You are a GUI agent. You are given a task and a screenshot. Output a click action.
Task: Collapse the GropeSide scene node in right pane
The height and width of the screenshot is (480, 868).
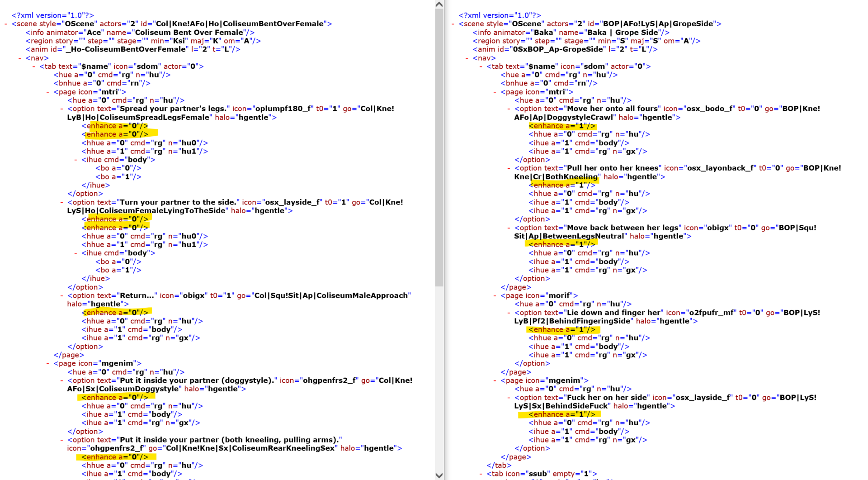click(453, 24)
